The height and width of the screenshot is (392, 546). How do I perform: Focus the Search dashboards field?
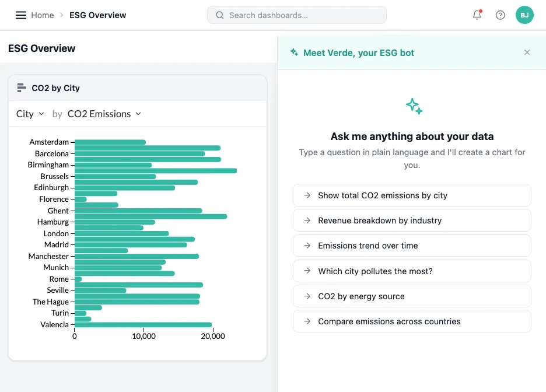[297, 15]
